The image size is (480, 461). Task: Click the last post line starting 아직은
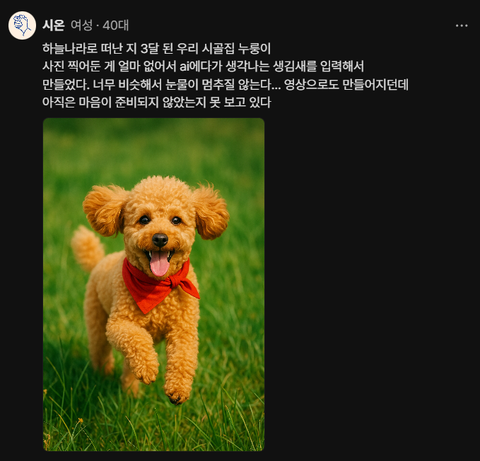tap(157, 102)
